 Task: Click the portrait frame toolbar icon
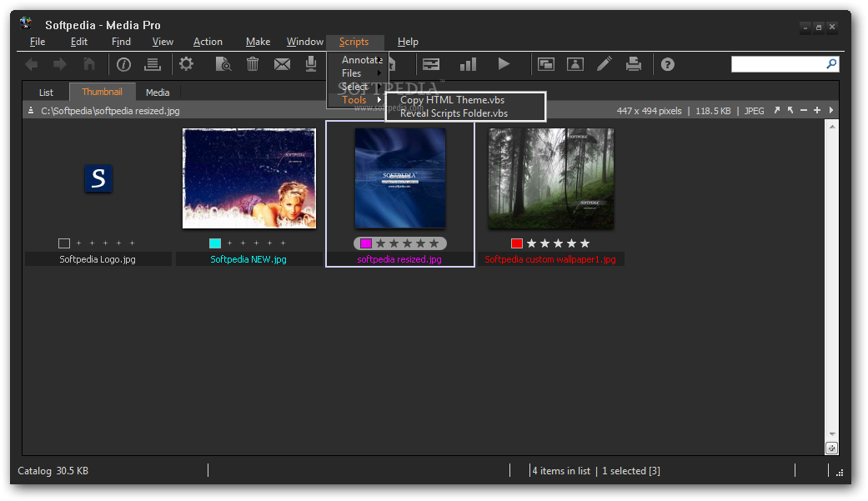pos(575,65)
